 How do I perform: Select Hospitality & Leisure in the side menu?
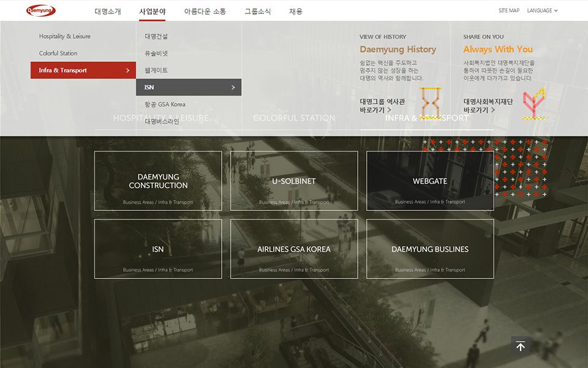64,36
